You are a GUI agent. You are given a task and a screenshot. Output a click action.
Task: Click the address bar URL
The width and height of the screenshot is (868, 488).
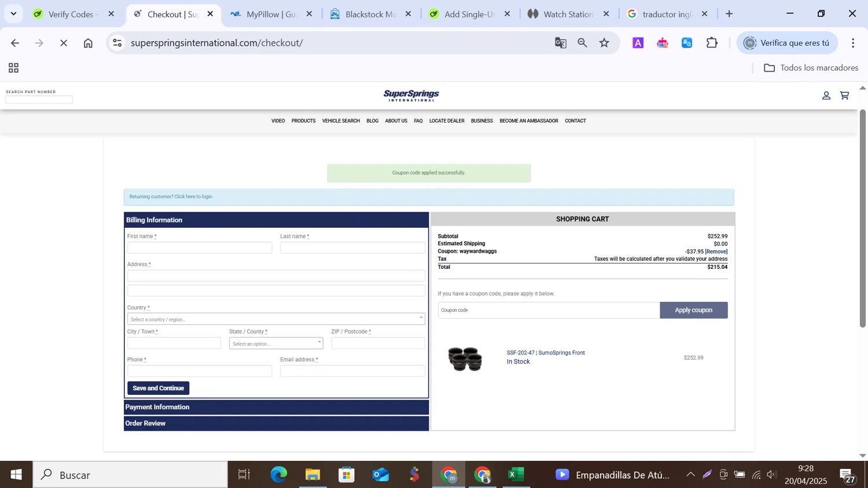click(217, 43)
